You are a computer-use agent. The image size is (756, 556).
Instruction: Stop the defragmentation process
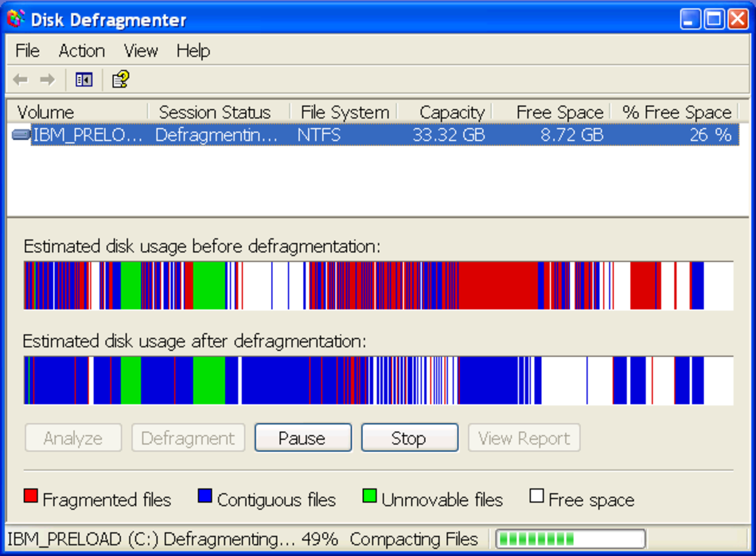(x=409, y=437)
